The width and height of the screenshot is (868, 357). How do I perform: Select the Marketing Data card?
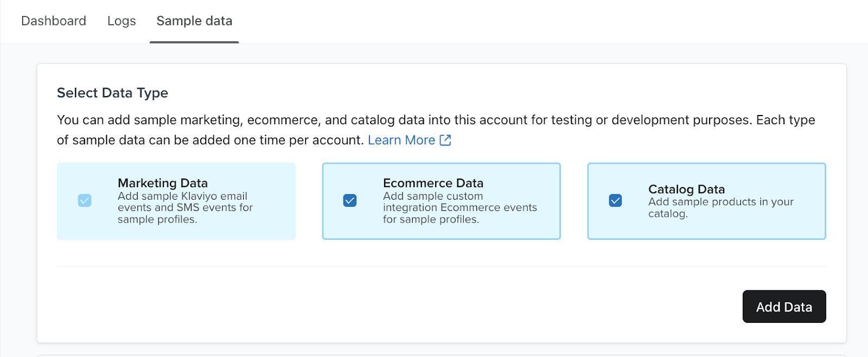176,201
